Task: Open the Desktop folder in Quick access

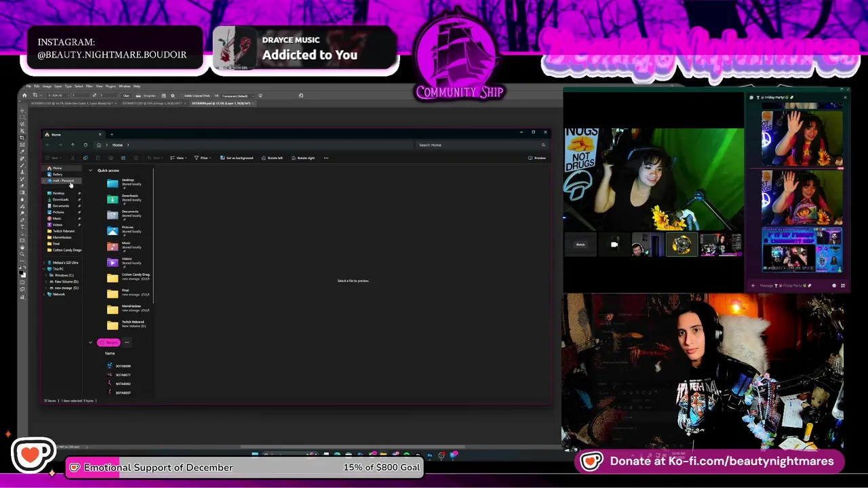Action: (126, 183)
